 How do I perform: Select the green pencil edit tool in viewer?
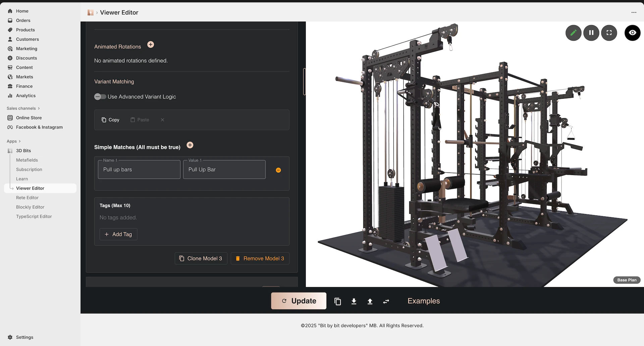574,33
